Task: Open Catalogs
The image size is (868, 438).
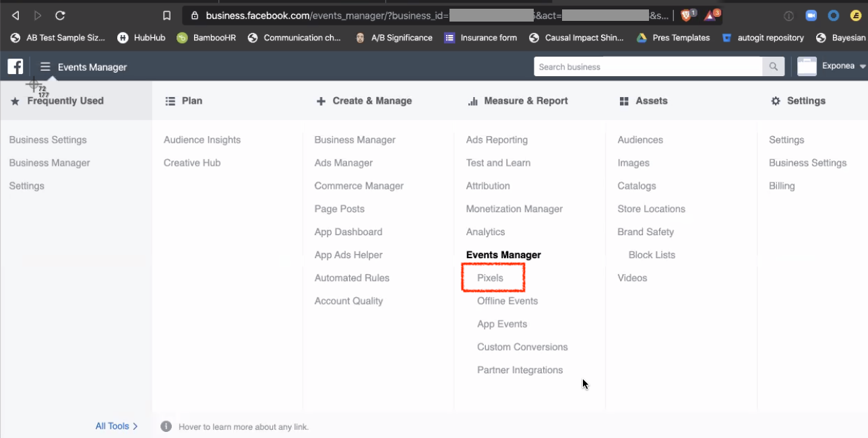Action: [x=637, y=186]
